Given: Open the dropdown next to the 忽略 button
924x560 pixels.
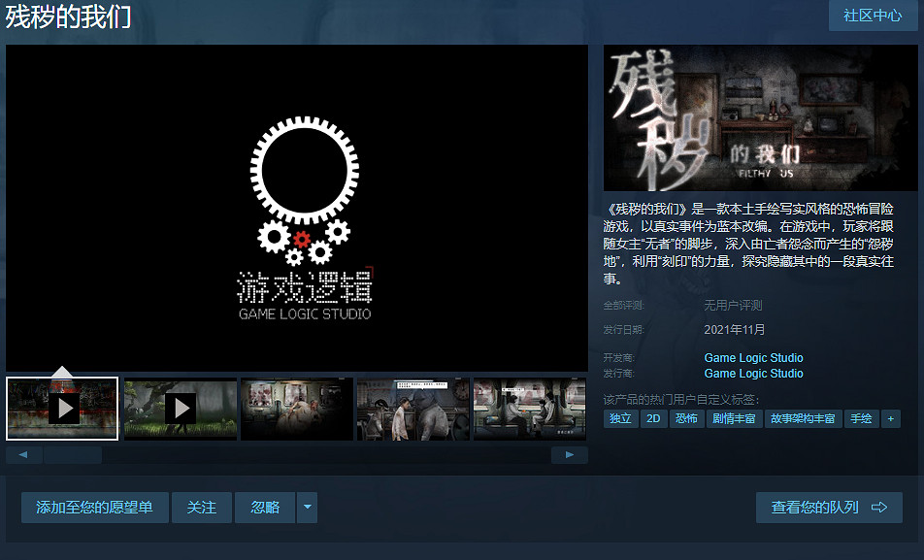Looking at the screenshot, I should [x=307, y=507].
